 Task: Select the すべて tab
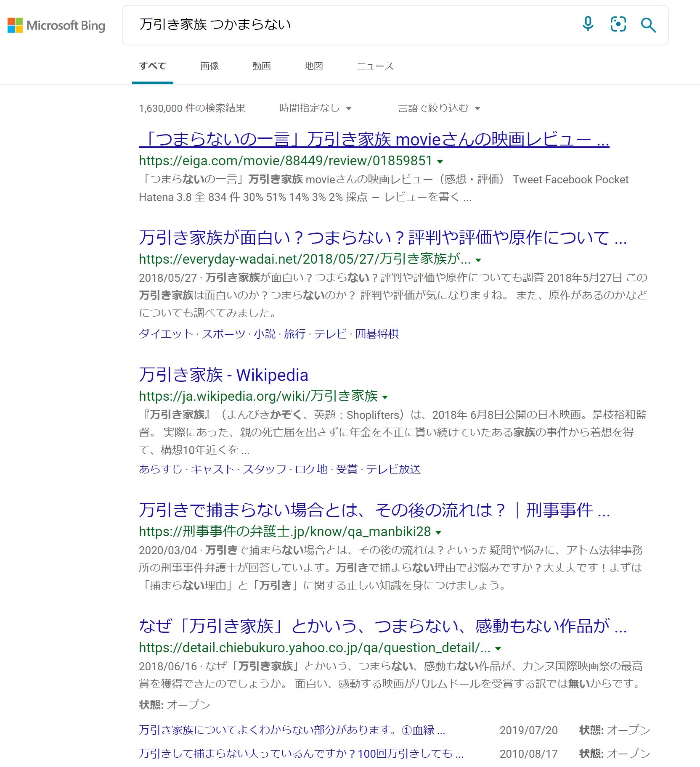click(x=153, y=66)
